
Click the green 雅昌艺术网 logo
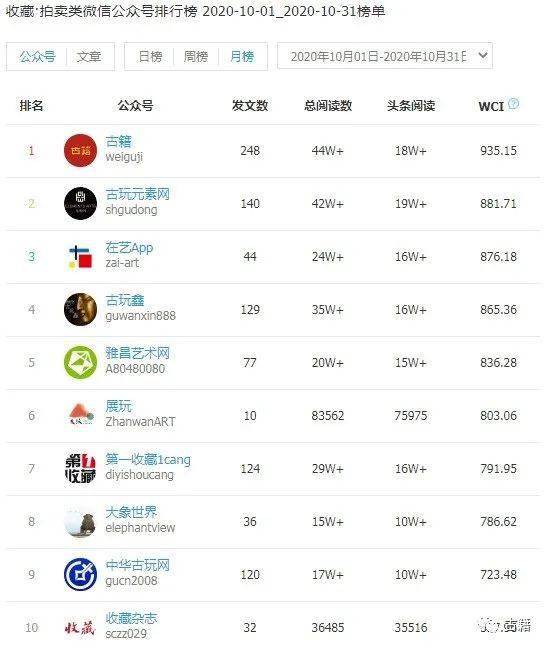[x=80, y=362]
